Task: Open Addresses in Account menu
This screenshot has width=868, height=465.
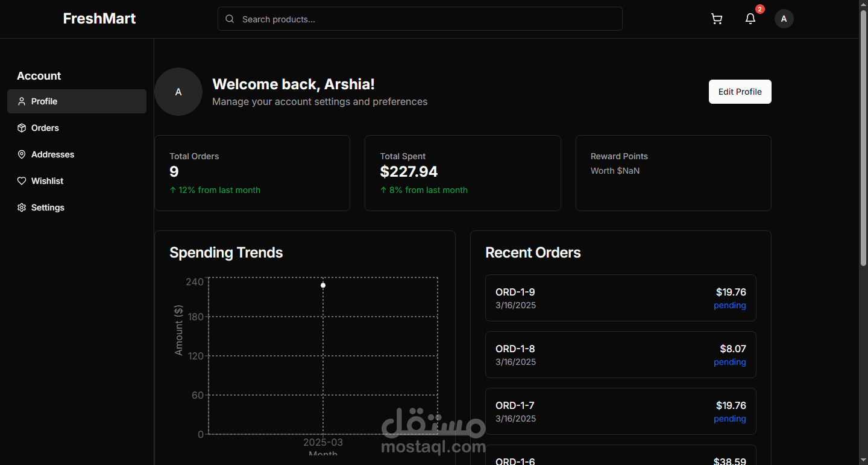Action: coord(77,154)
